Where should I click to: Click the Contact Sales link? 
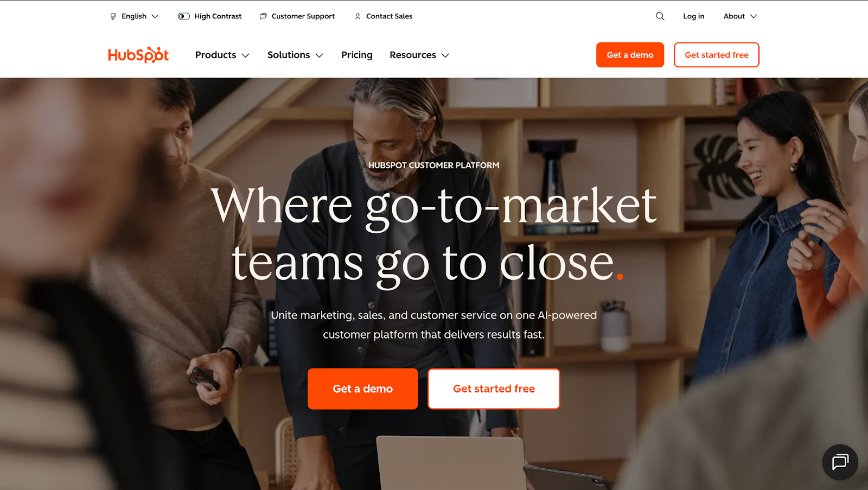coord(389,16)
